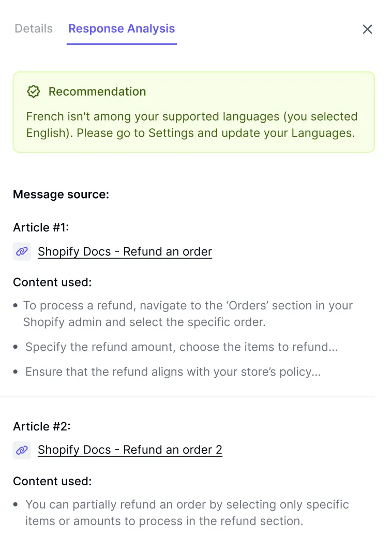Select the Response Analysis tab

click(122, 29)
